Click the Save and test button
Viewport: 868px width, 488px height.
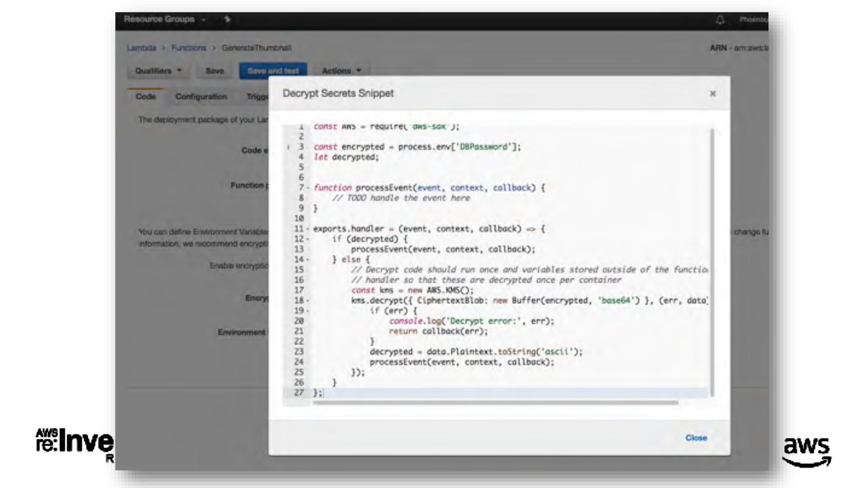coord(273,71)
